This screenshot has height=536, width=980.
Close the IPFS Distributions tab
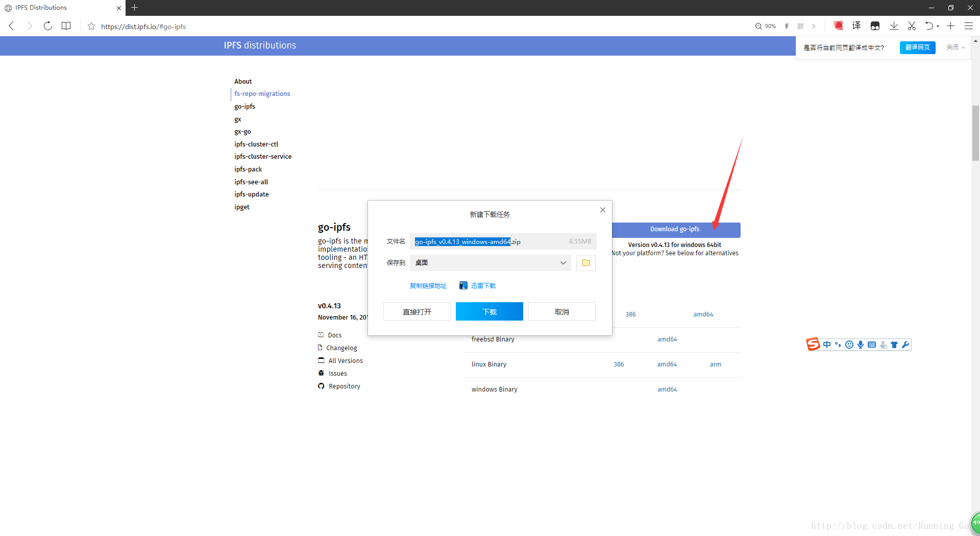click(119, 8)
